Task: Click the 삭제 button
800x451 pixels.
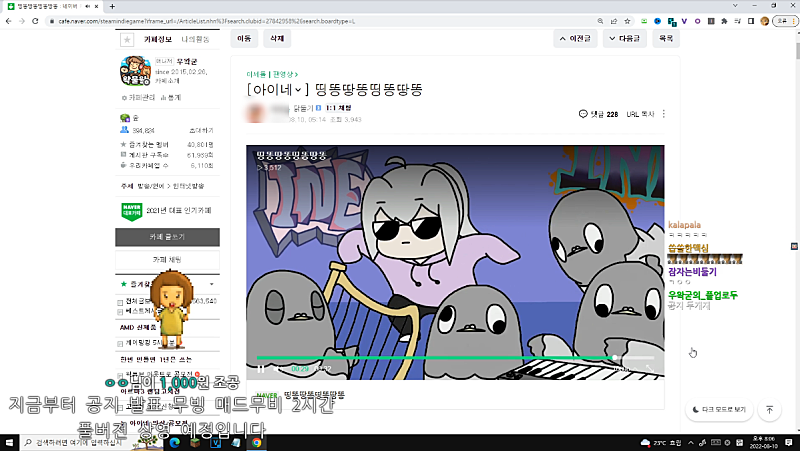Action: pos(277,38)
